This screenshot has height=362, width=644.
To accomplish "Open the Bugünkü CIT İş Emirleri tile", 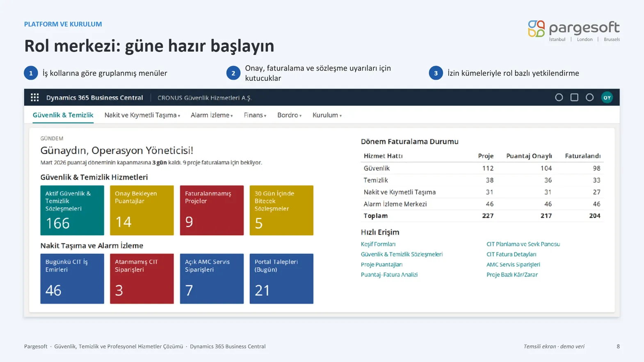I will 72,279.
